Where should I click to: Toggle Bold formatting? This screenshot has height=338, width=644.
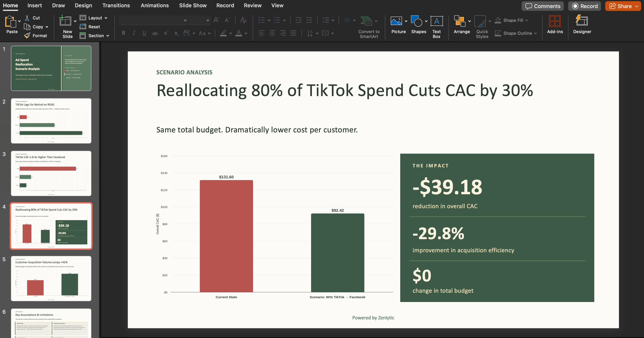pyautogui.click(x=123, y=33)
